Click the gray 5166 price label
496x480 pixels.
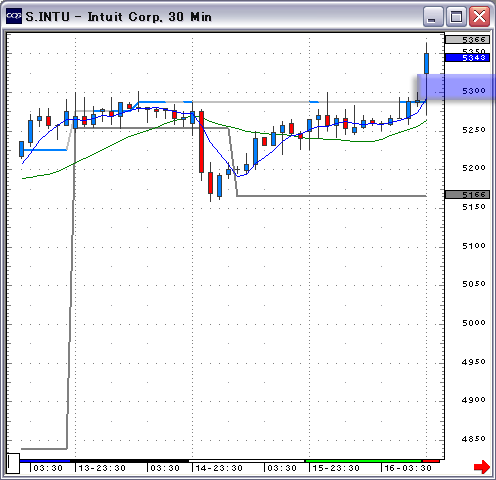[467, 194]
